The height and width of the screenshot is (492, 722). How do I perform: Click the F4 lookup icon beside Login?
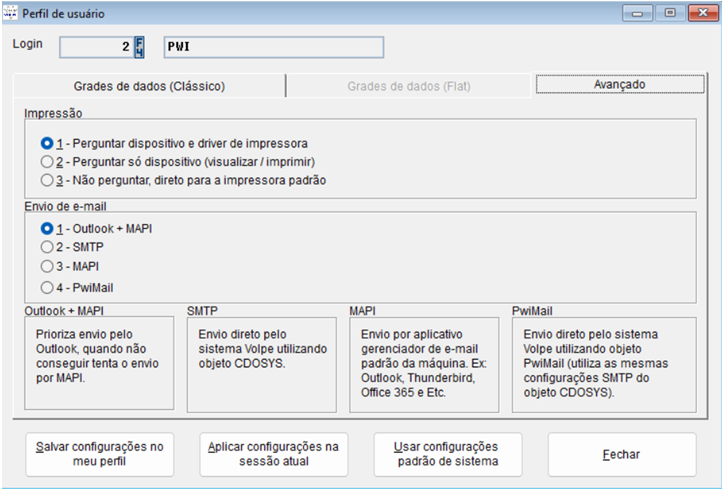coord(139,47)
